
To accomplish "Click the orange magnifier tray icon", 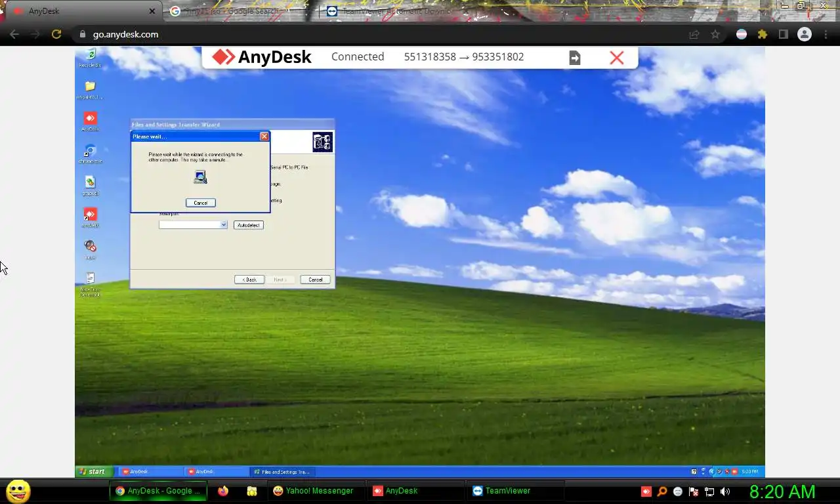I will pos(662,492).
